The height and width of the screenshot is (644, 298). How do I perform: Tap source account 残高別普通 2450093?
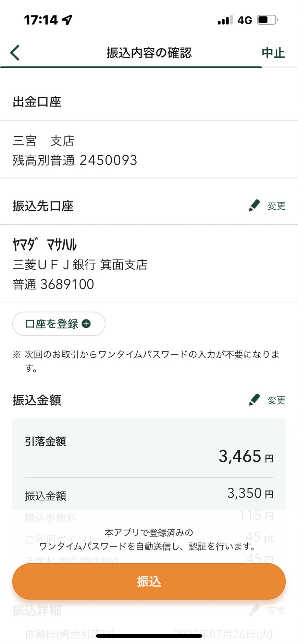[x=75, y=160]
